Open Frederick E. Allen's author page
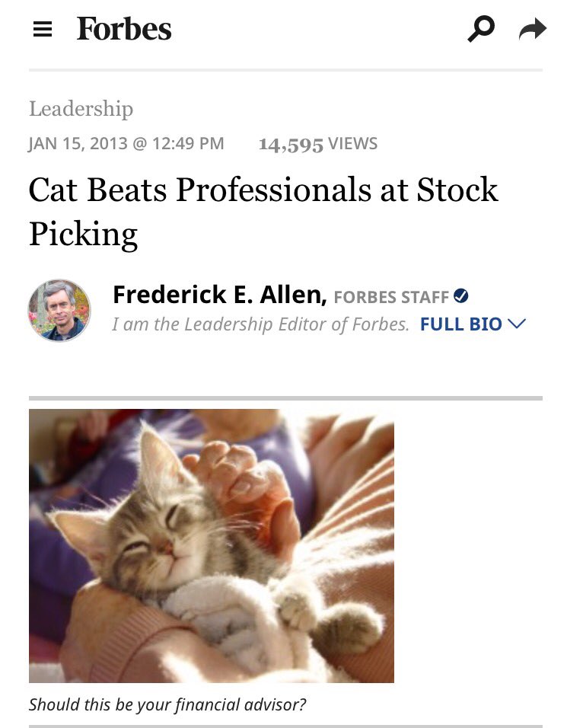This screenshot has width=567, height=728. click(x=219, y=295)
